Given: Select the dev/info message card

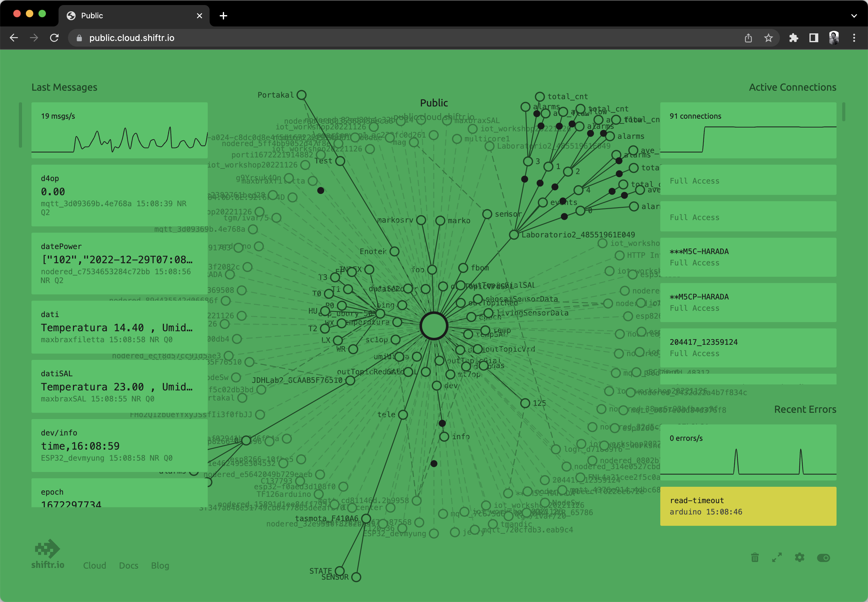Looking at the screenshot, I should [x=120, y=445].
